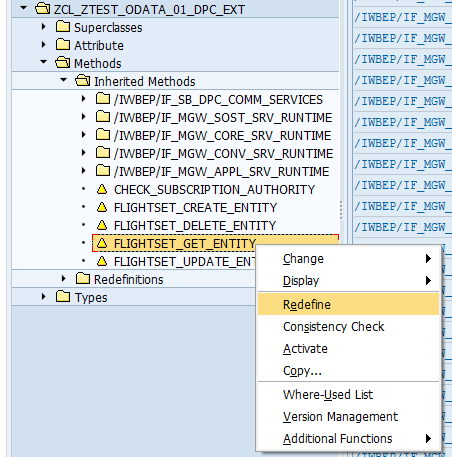This screenshot has width=452, height=457.
Task: Click the /IWBEP/IF_MGW_CONV_SRV_RUNTIME folder icon
Action: coord(103,152)
